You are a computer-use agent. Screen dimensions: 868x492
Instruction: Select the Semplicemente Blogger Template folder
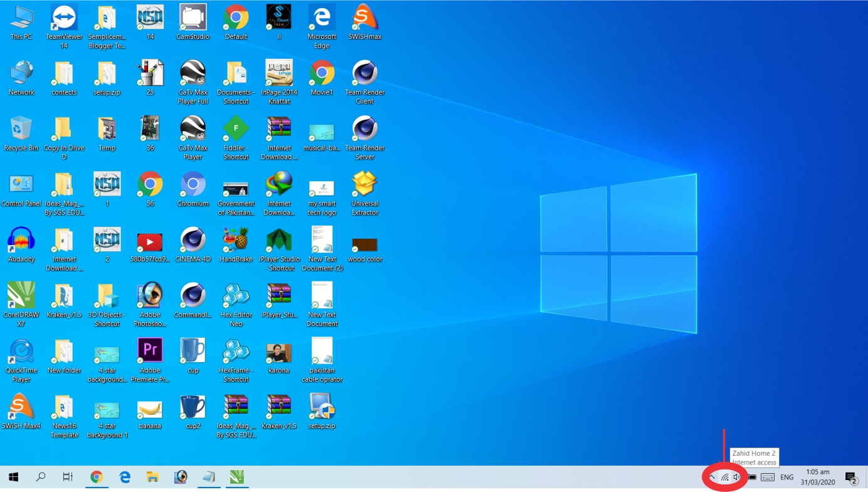click(x=107, y=27)
